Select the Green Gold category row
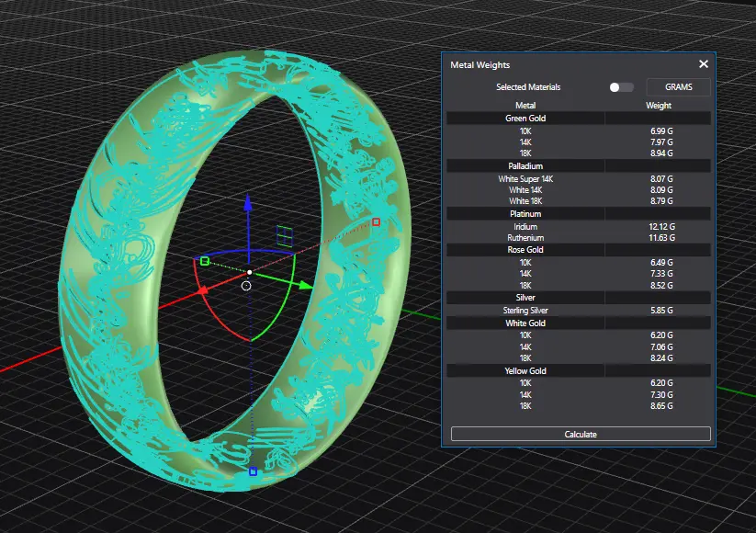 (525, 119)
